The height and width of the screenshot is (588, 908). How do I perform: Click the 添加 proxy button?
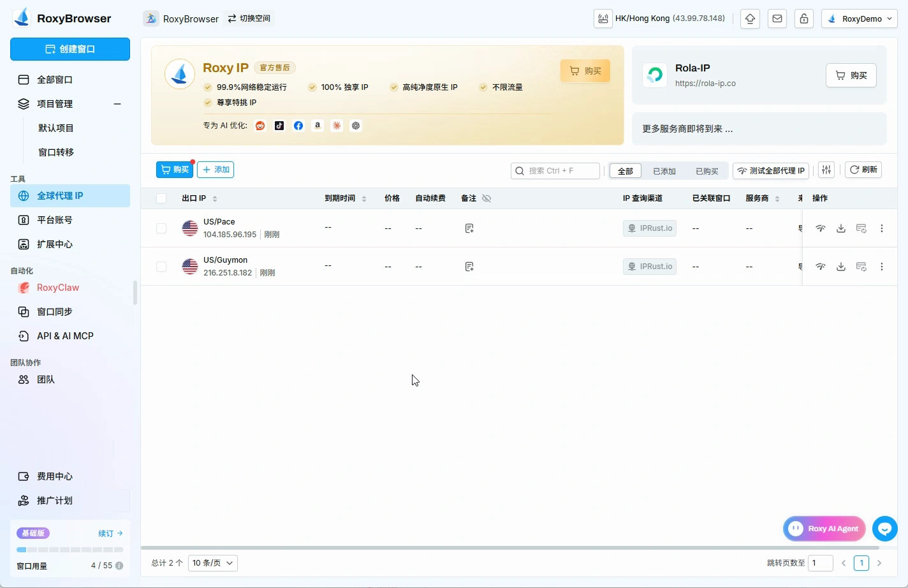[216, 170]
